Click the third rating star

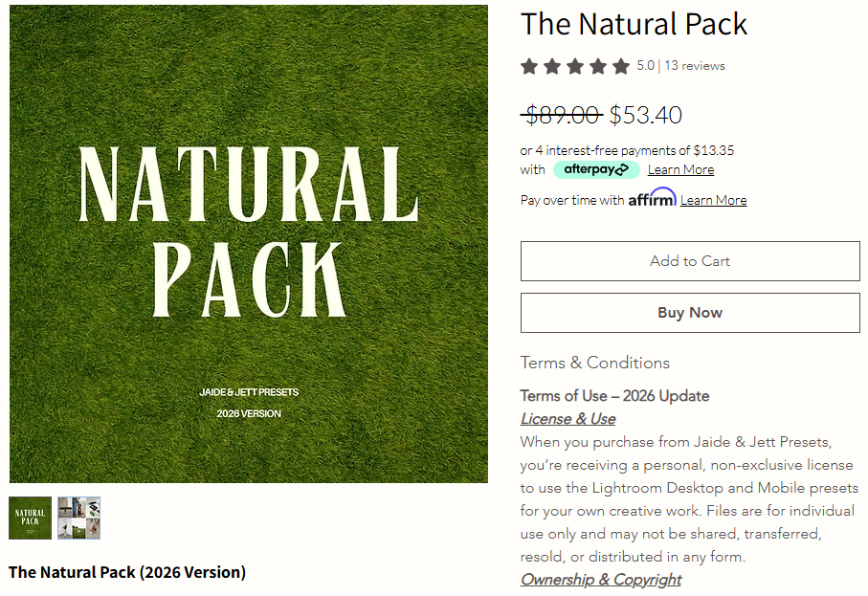pos(575,66)
